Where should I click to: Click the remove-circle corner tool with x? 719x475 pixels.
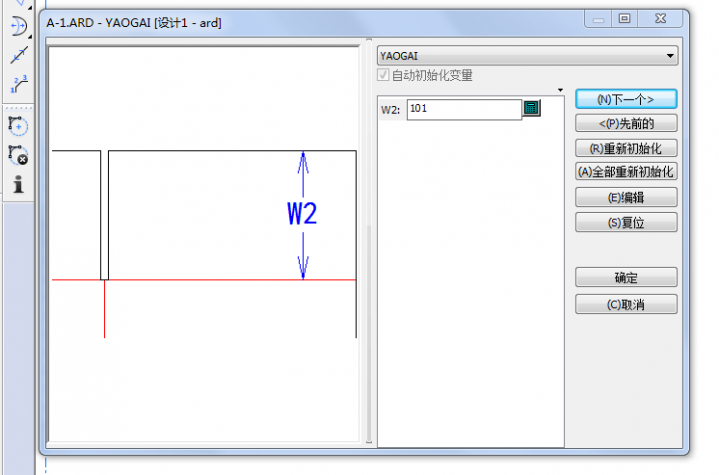(18, 155)
